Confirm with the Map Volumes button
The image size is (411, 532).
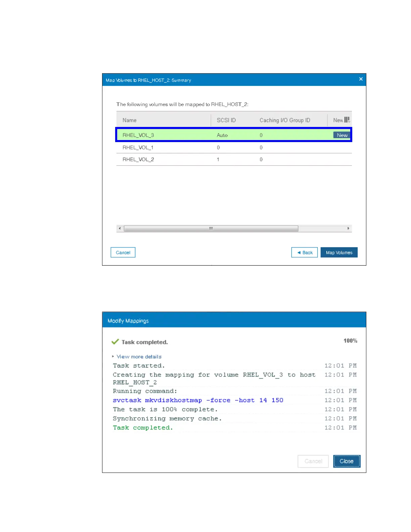339,253
